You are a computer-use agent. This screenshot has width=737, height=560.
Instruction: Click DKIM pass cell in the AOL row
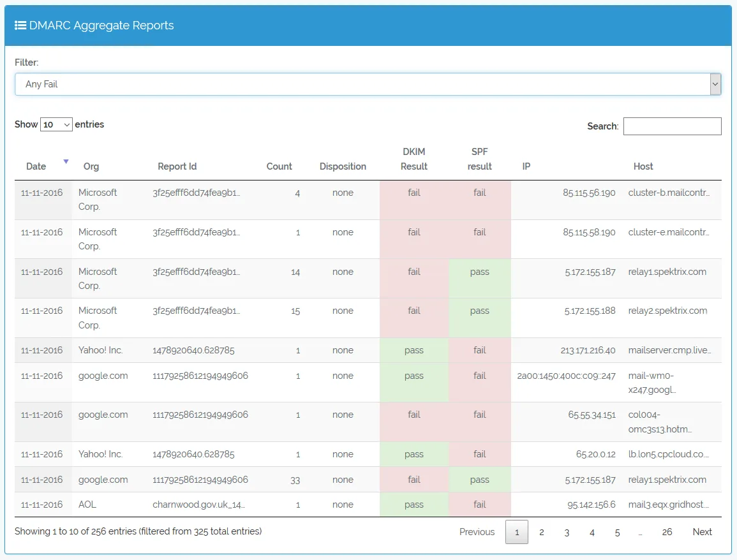(414, 505)
